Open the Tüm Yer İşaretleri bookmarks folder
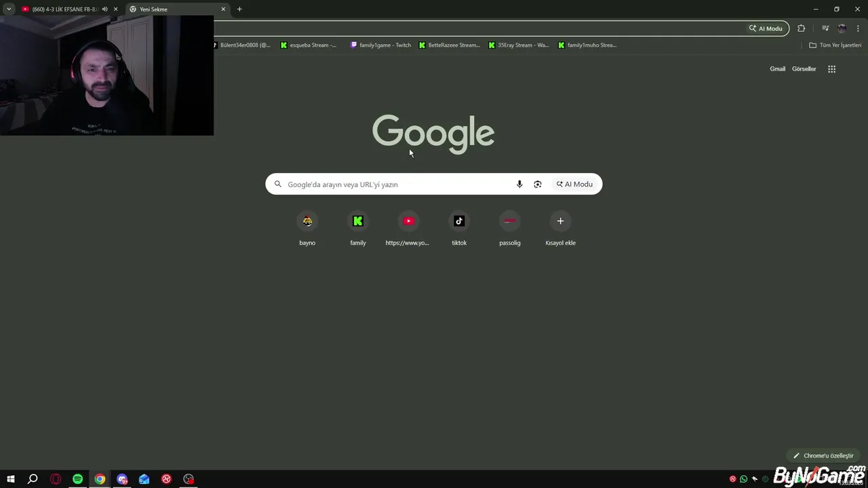This screenshot has width=868, height=488. 835,45
